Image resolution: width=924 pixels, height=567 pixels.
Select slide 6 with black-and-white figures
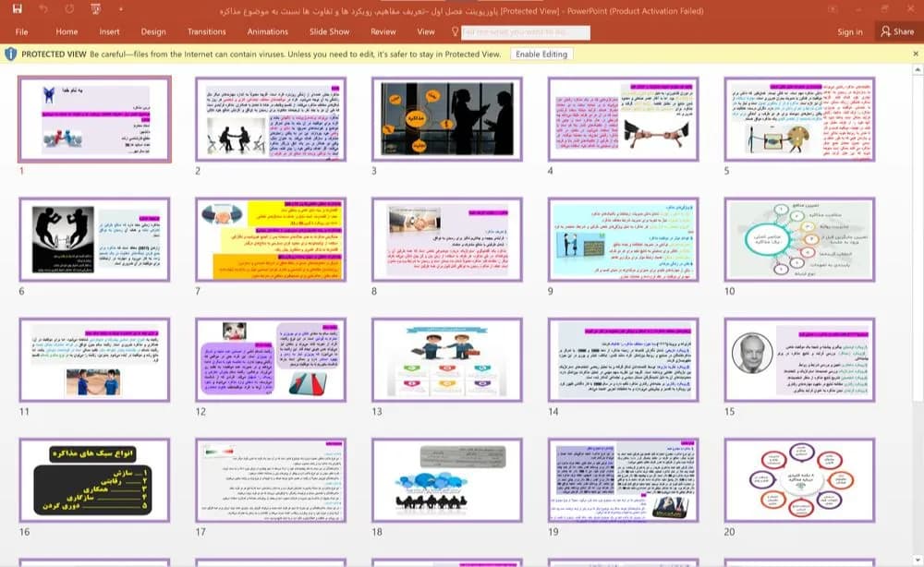point(94,239)
